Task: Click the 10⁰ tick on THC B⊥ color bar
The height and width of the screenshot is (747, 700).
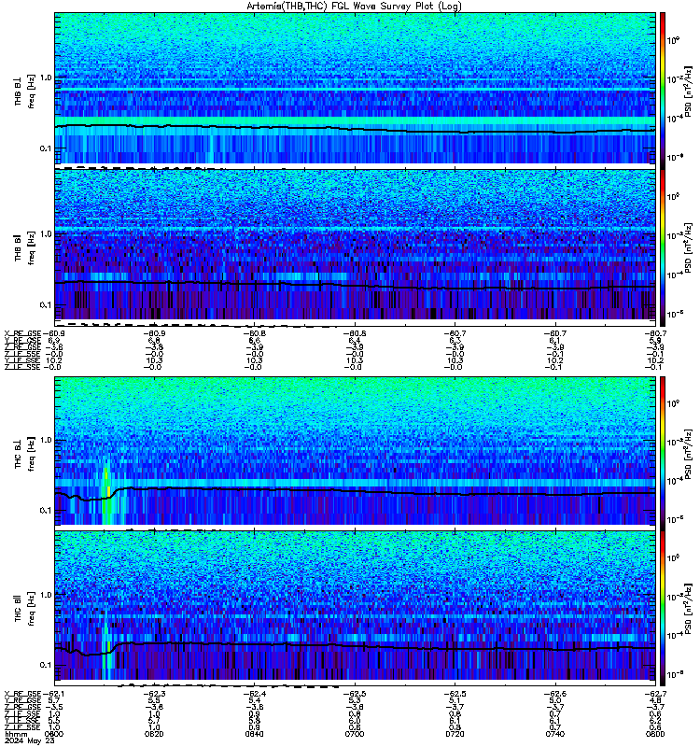Action: point(672,404)
